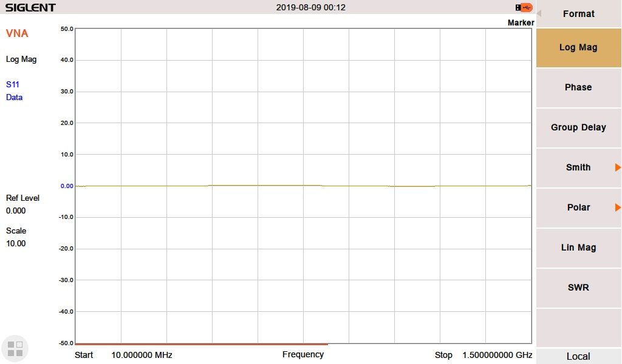The height and width of the screenshot is (364, 622).
Task: Open the four-square shortcut menu icon
Action: click(x=15, y=348)
